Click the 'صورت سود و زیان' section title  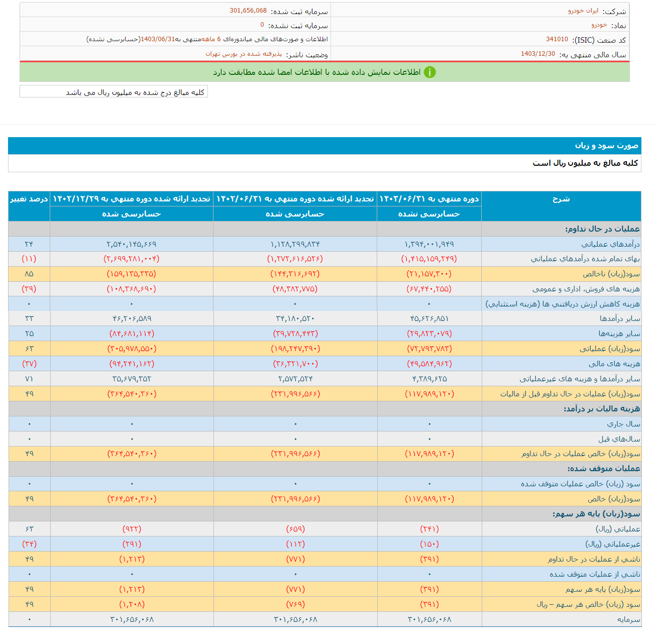point(606,145)
